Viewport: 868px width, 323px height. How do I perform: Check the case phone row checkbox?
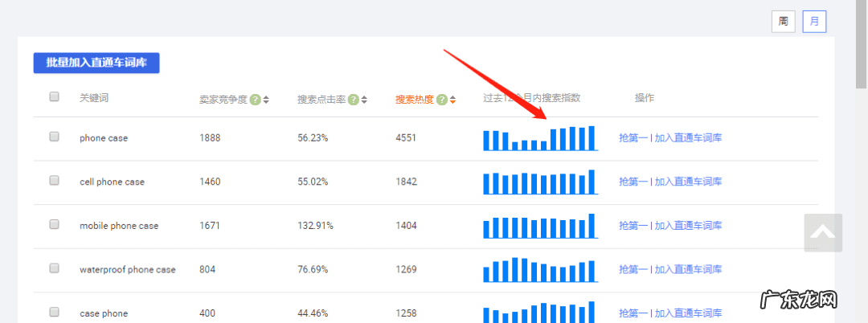[x=55, y=312]
